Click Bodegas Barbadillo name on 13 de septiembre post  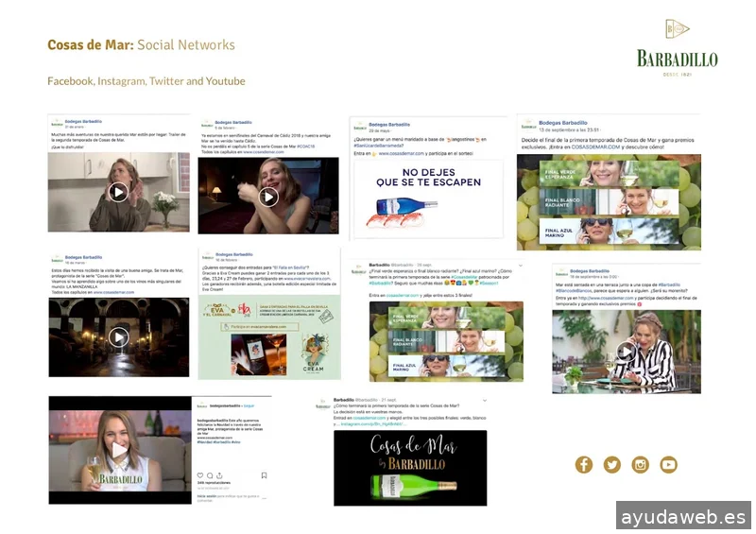(x=562, y=123)
